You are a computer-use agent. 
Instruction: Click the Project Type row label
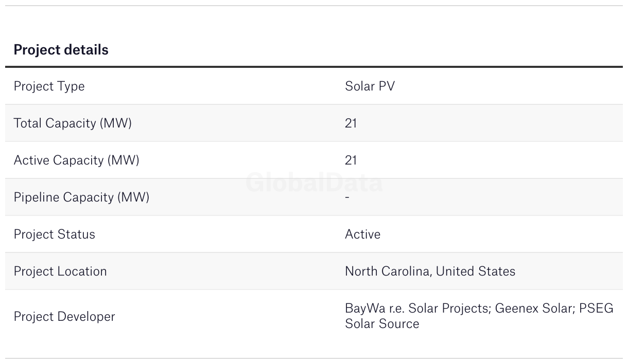[49, 86]
